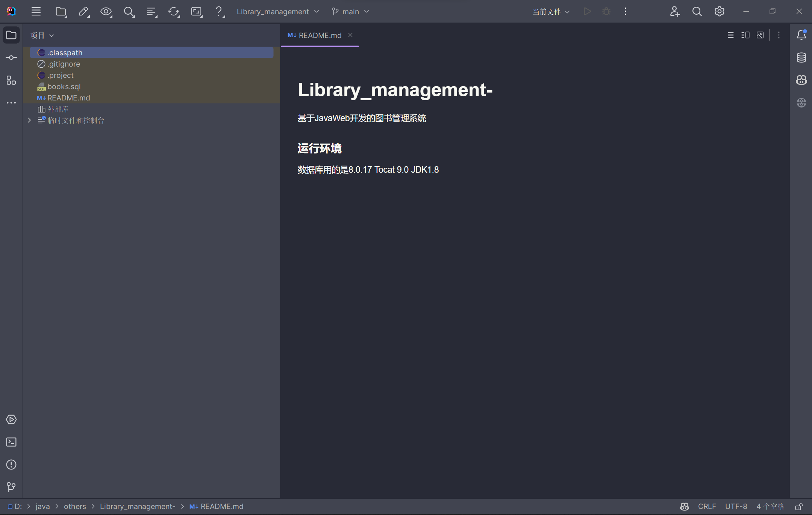Open the main branch dropdown
The height and width of the screenshot is (515, 812).
(350, 12)
